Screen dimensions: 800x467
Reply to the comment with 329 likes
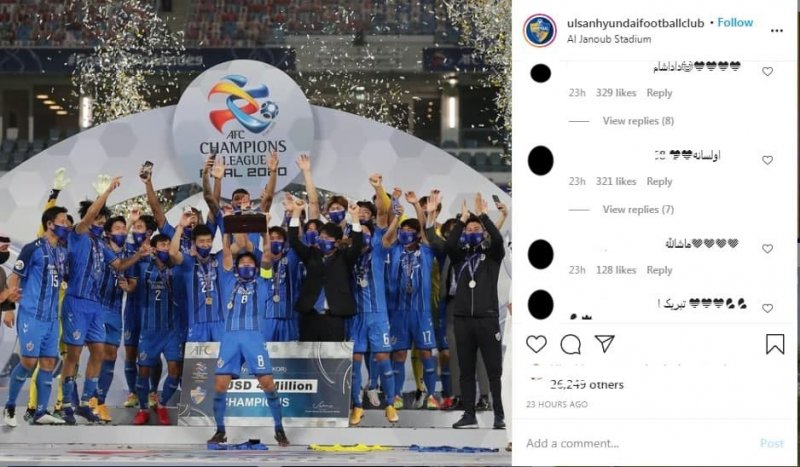659,93
